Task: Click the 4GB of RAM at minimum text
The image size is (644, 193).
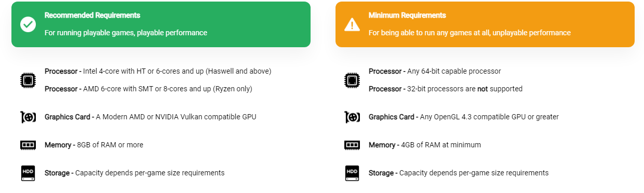Action: [x=441, y=145]
